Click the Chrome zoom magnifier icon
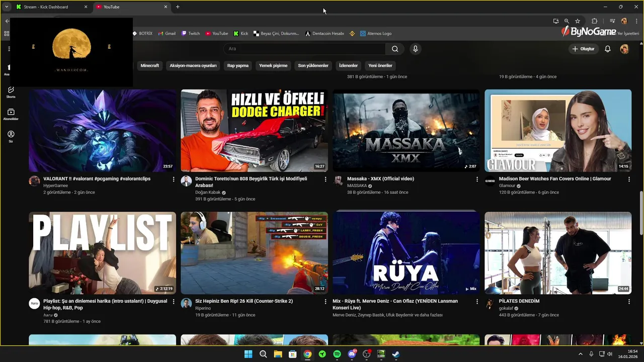Image resolution: width=644 pixels, height=362 pixels. tap(567, 21)
